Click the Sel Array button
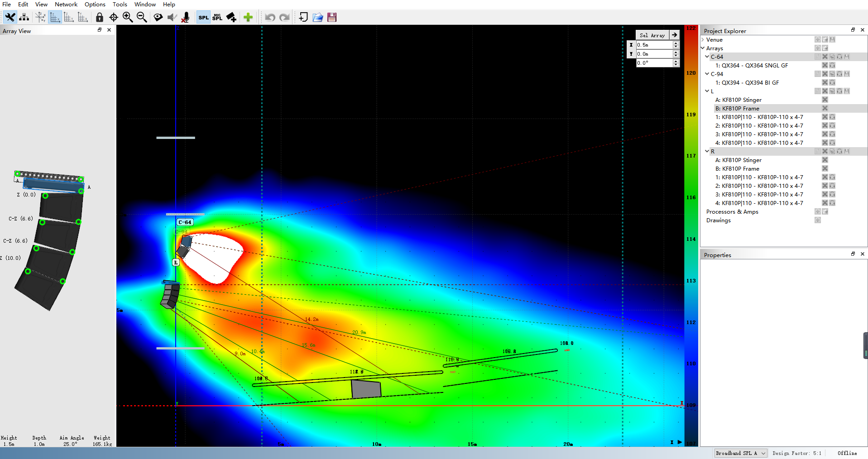Screen dimensions: 868x459 (652, 35)
